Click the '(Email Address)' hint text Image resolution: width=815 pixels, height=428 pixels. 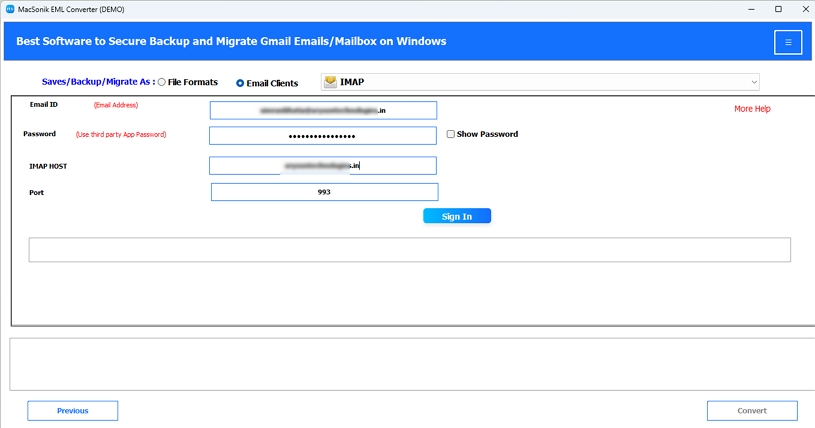pyautogui.click(x=116, y=105)
